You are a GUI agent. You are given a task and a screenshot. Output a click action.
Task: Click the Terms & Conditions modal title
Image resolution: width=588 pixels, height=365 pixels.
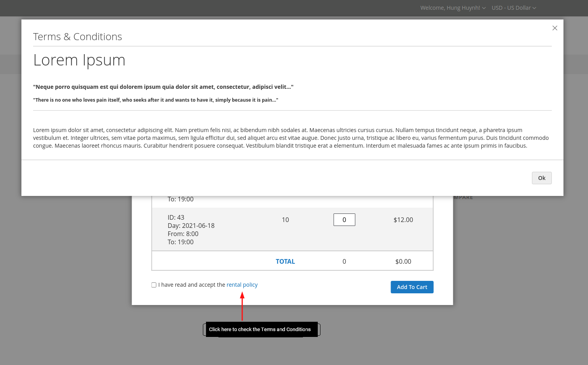coord(77,37)
